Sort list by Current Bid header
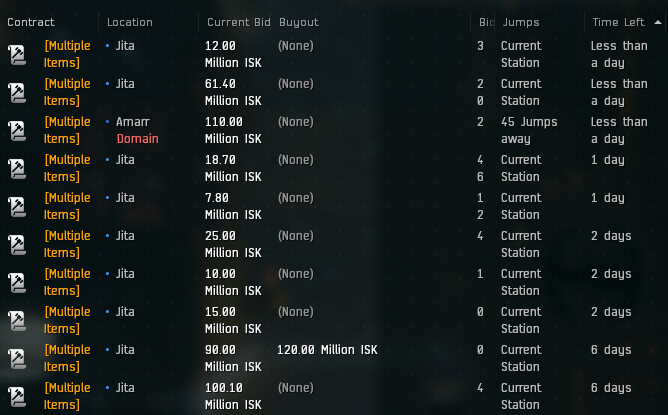The width and height of the screenshot is (668, 415). [239, 22]
